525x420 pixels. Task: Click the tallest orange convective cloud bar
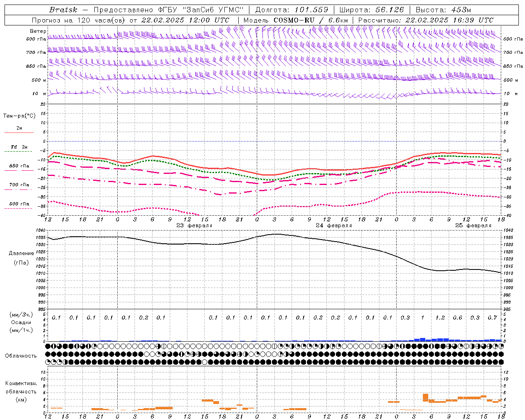[x=425, y=398]
